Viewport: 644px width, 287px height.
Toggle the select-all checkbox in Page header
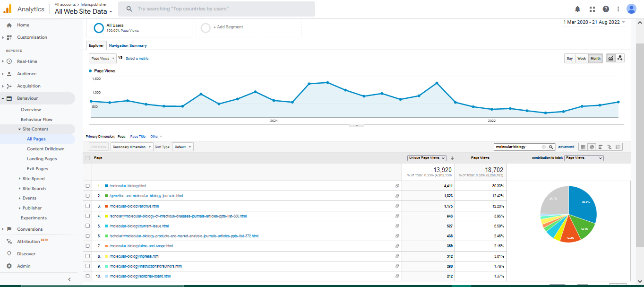click(88, 158)
